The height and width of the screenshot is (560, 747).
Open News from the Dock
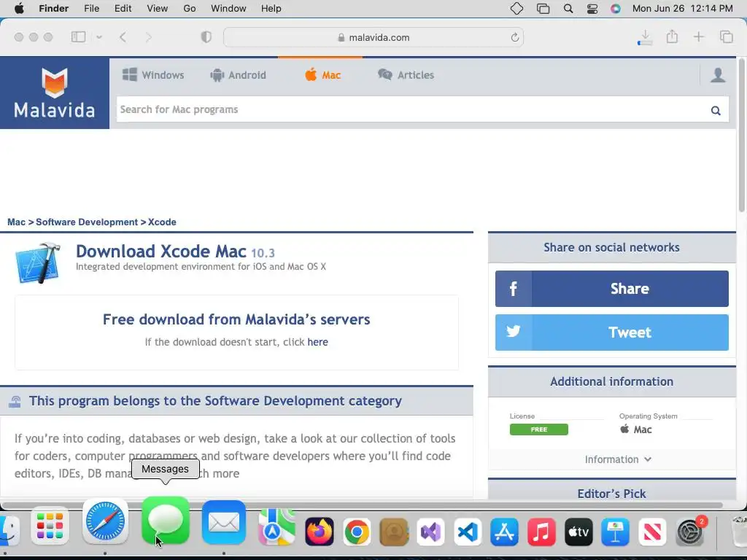tap(652, 532)
